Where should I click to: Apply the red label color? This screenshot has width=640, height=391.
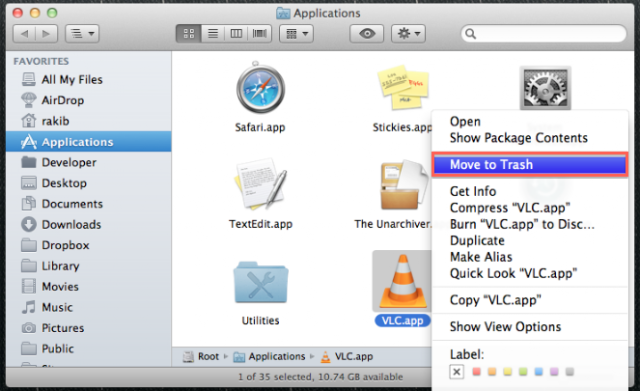pyautogui.click(x=476, y=371)
